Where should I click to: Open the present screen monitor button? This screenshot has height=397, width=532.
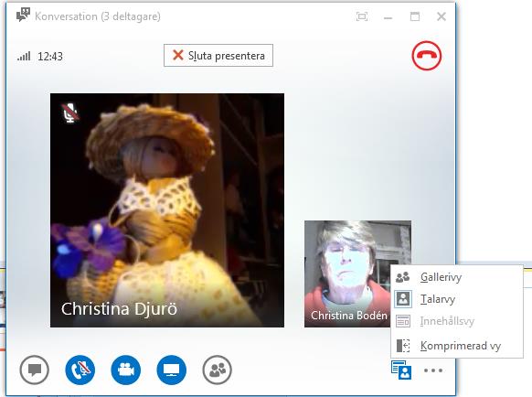tap(172, 370)
